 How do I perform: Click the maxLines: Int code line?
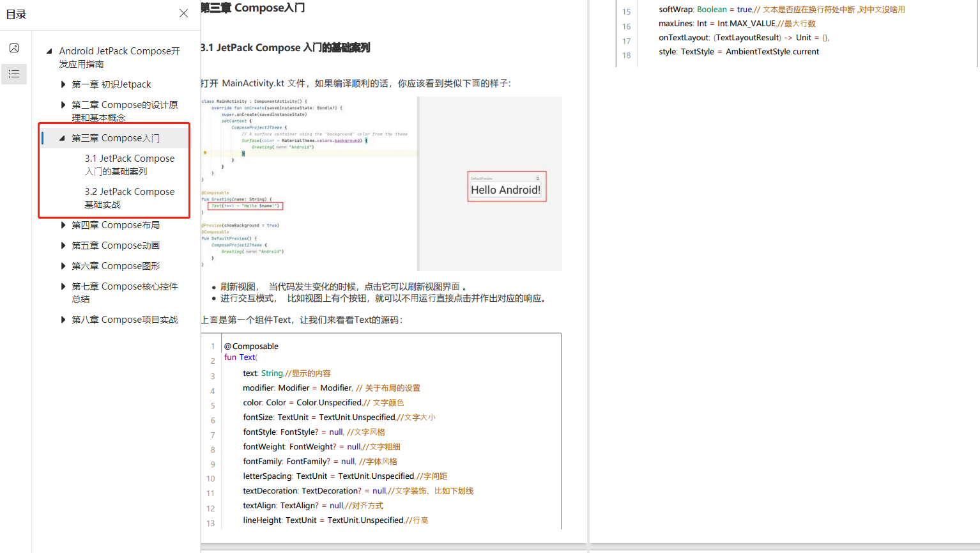point(737,24)
